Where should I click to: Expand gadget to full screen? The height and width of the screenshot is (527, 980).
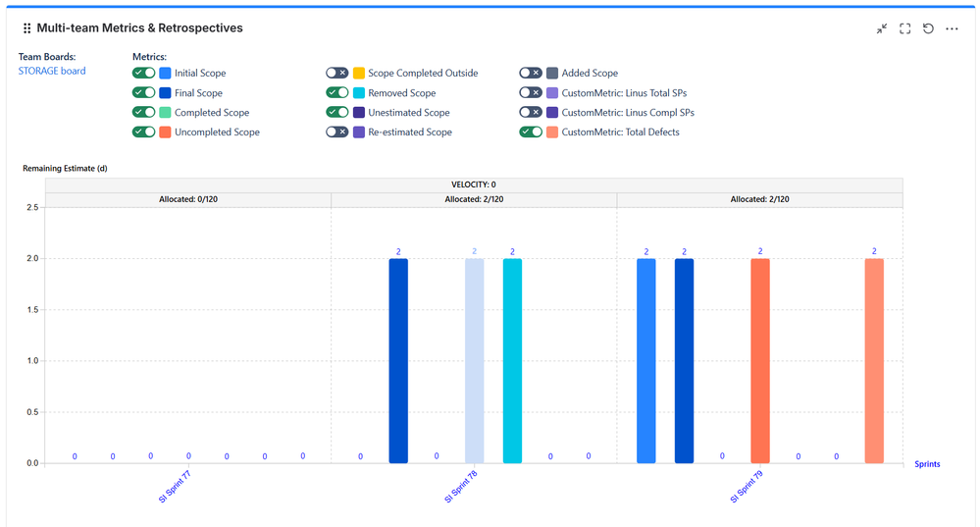pyautogui.click(x=905, y=28)
